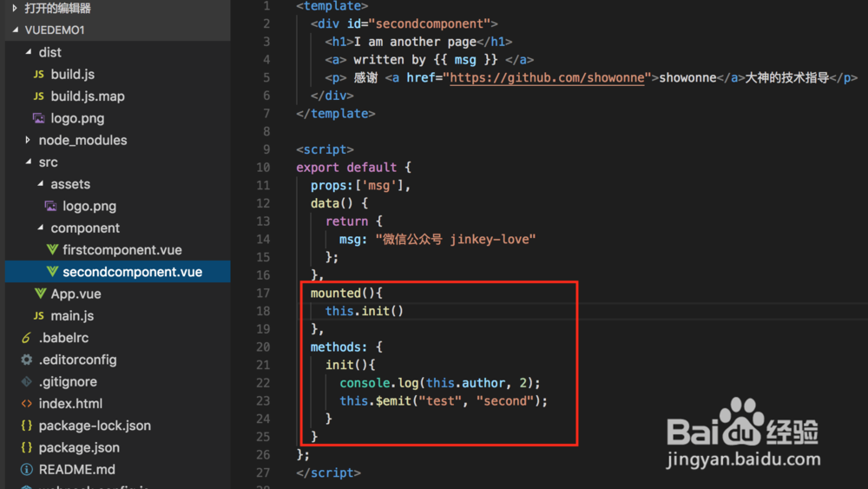Click 'I am another page' heading text
Viewport: 868px width, 489px height.
[415, 42]
